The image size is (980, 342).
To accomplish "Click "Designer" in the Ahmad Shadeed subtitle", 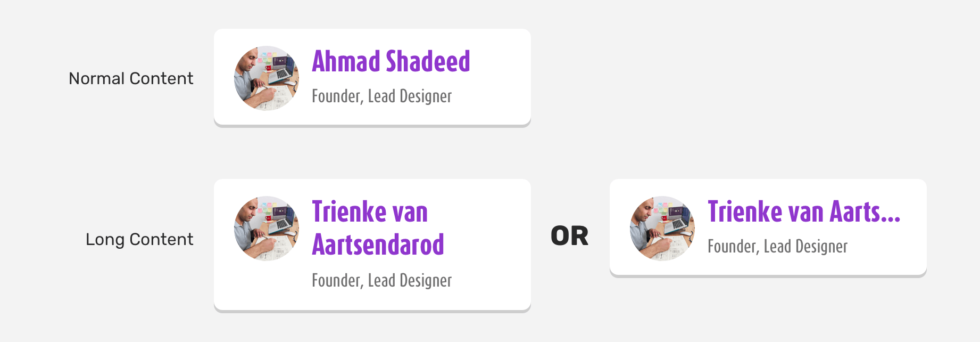I will click(425, 96).
